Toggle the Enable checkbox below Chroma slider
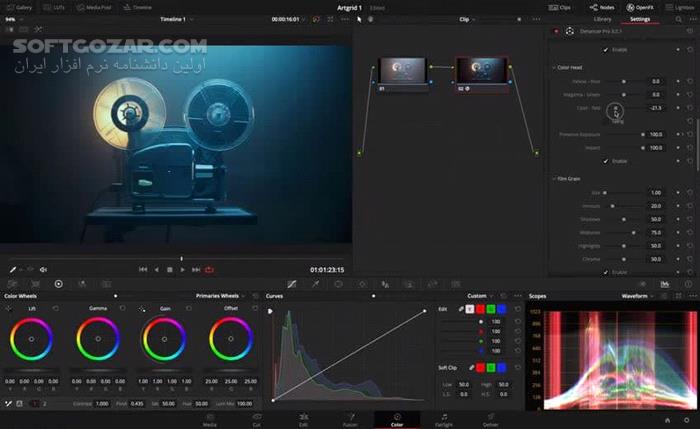This screenshot has height=429, width=700. [x=605, y=272]
